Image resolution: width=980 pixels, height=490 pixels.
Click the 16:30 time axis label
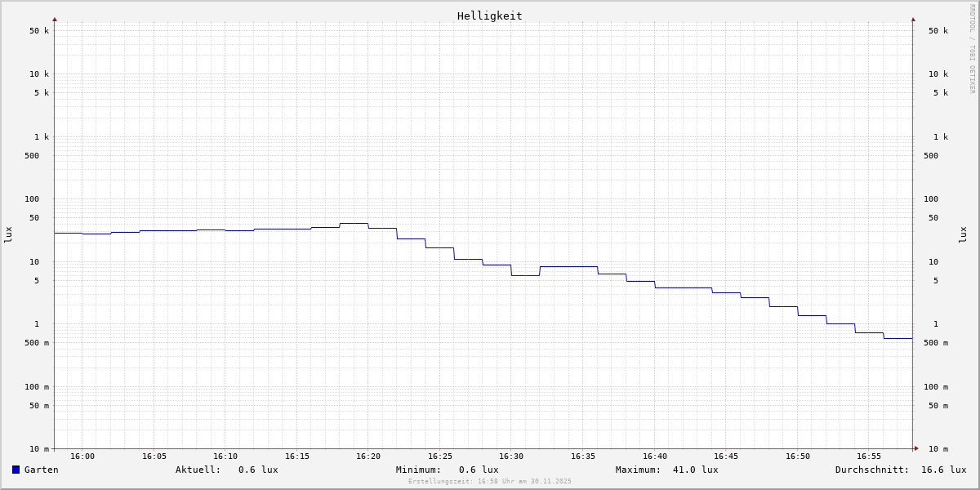(x=511, y=457)
